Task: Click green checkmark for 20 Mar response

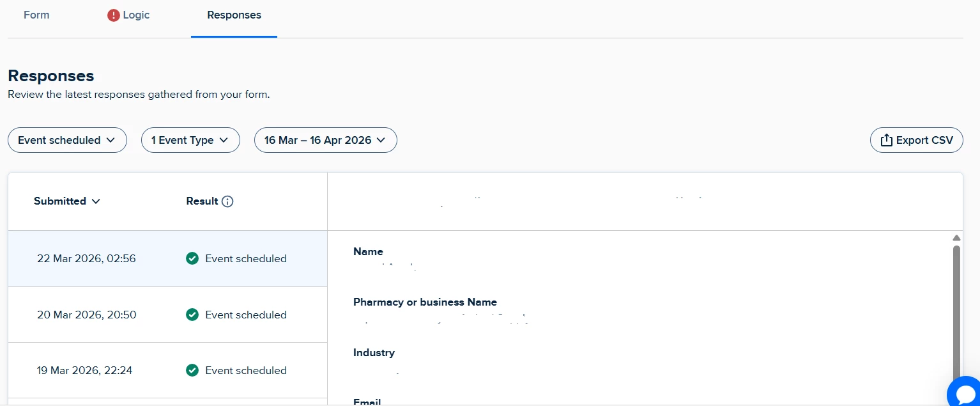Action: click(x=192, y=315)
